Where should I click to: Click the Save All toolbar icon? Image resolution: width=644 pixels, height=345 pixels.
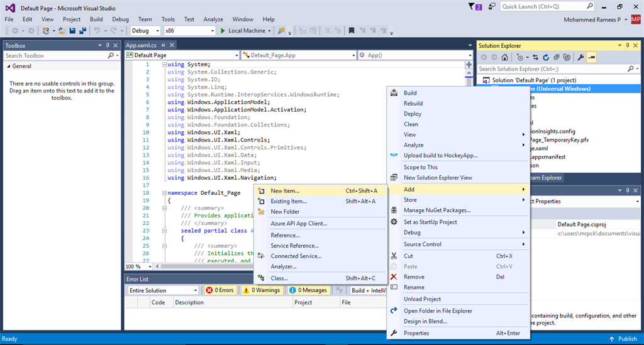pos(82,31)
